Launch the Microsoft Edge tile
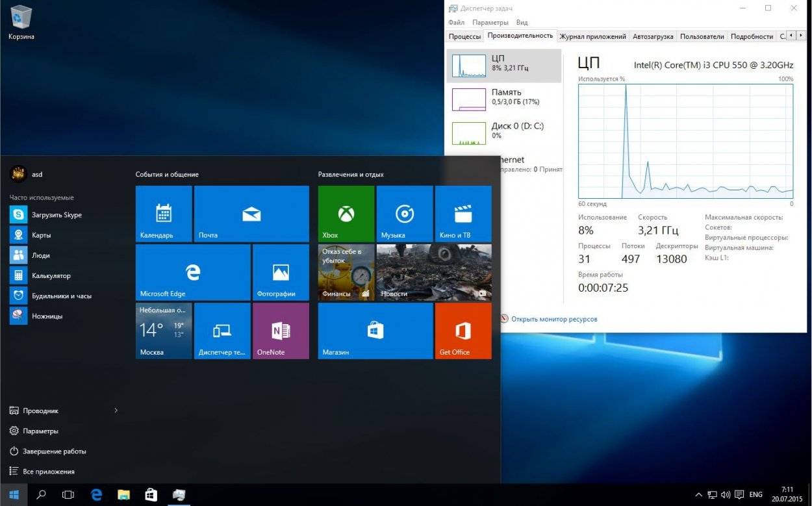The width and height of the screenshot is (812, 506). pos(192,272)
